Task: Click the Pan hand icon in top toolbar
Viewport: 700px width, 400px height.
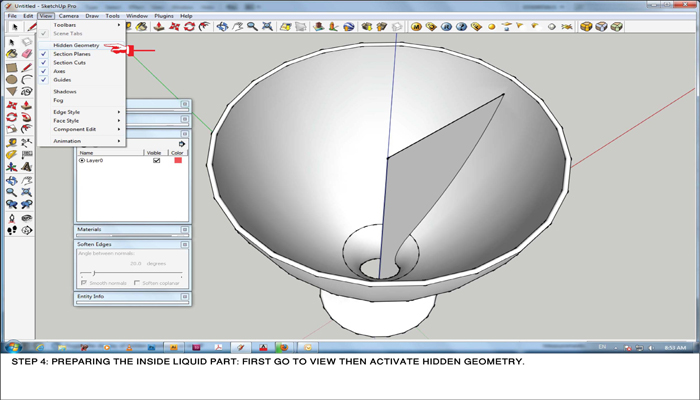Action: coord(238,27)
